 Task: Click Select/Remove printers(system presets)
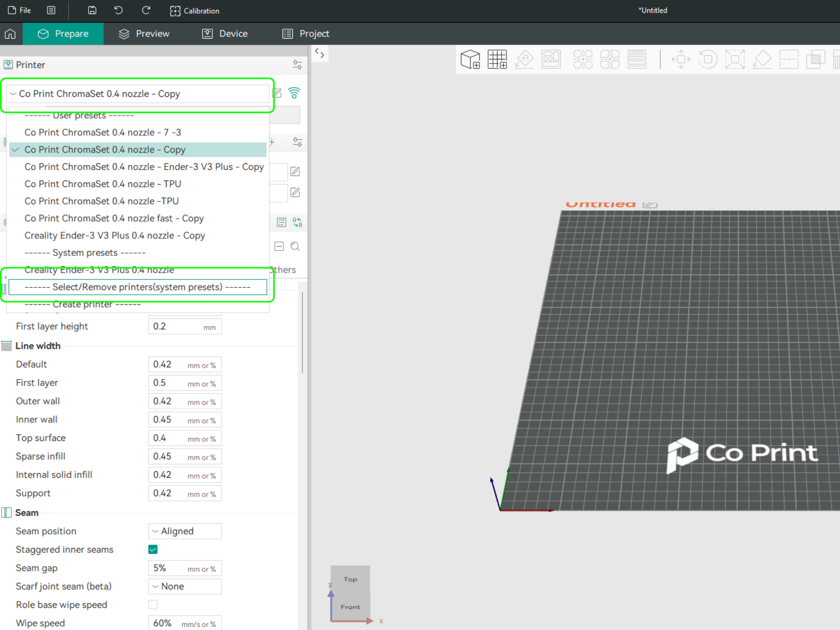click(x=138, y=287)
